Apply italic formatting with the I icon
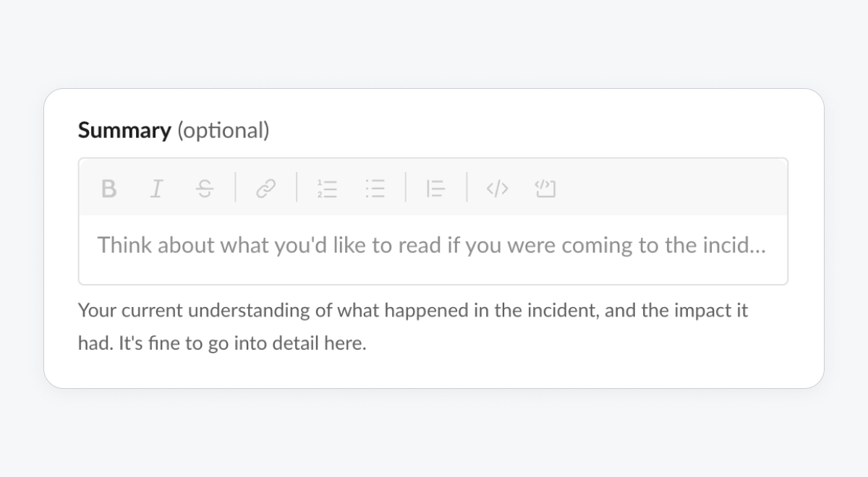 pyautogui.click(x=156, y=189)
